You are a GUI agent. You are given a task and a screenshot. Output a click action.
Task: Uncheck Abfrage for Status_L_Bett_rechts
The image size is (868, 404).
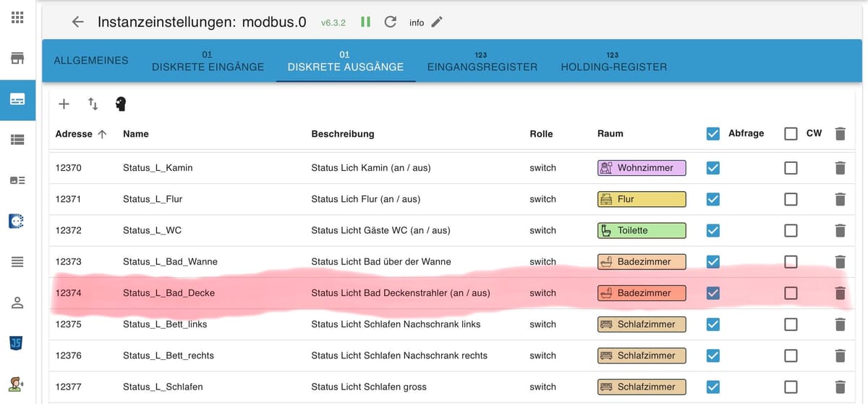pyautogui.click(x=713, y=355)
